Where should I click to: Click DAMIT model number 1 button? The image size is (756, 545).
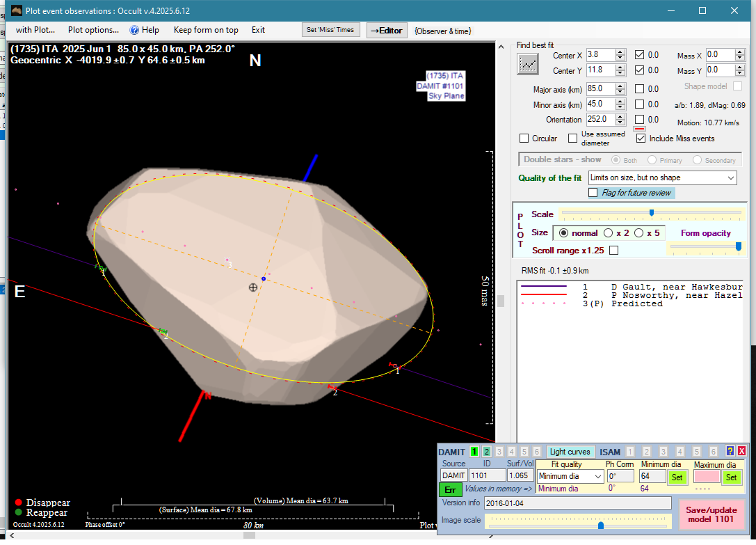click(474, 452)
